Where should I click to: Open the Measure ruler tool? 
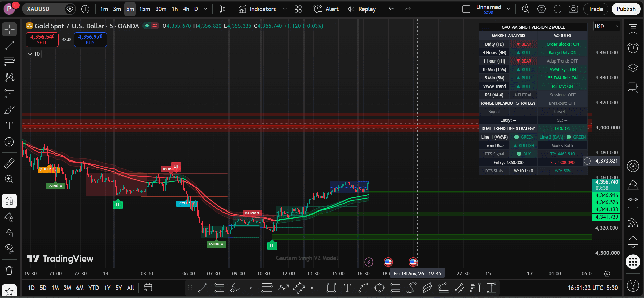click(x=9, y=164)
